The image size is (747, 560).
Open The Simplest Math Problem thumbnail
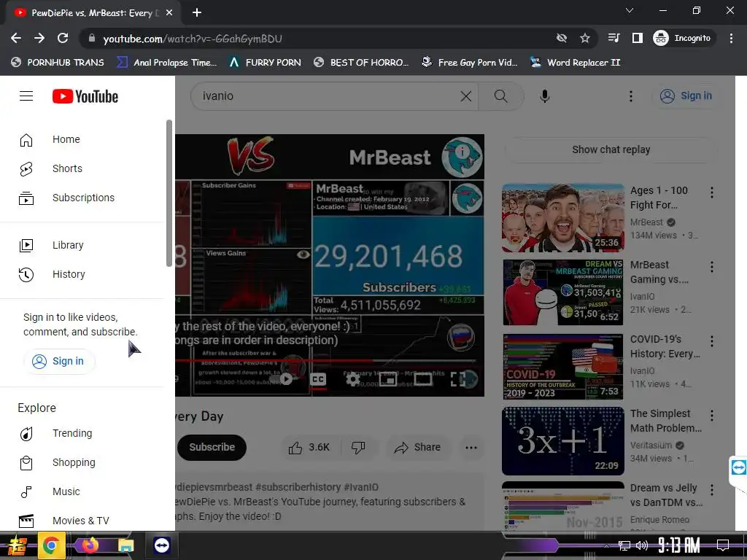562,441
